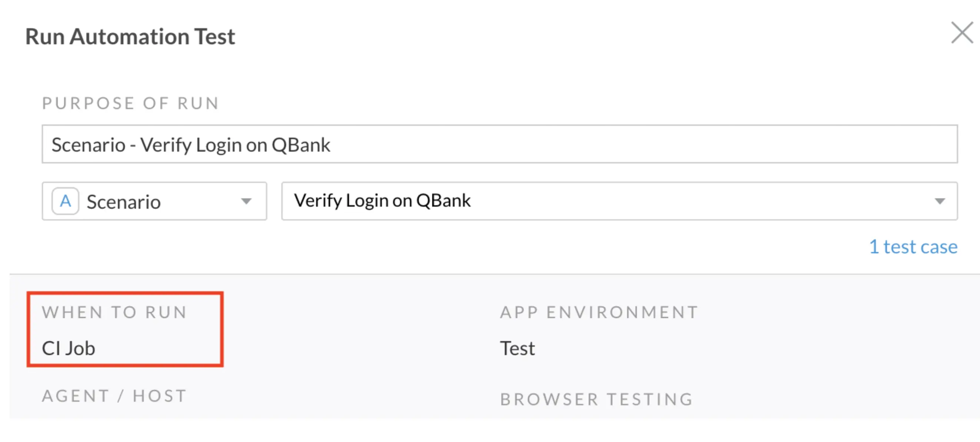Screen dimensions: 980x442
Task: Close the Run Automation Test dialog
Action: (961, 33)
